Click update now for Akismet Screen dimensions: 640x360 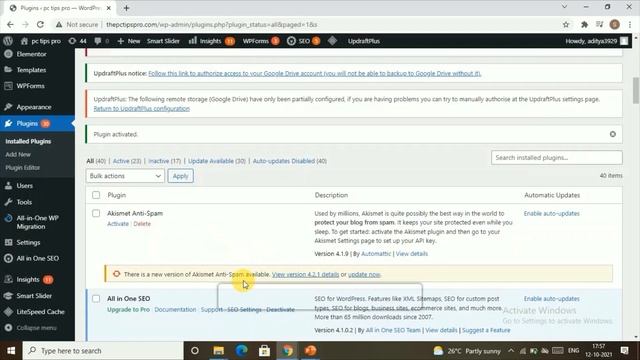364,274
